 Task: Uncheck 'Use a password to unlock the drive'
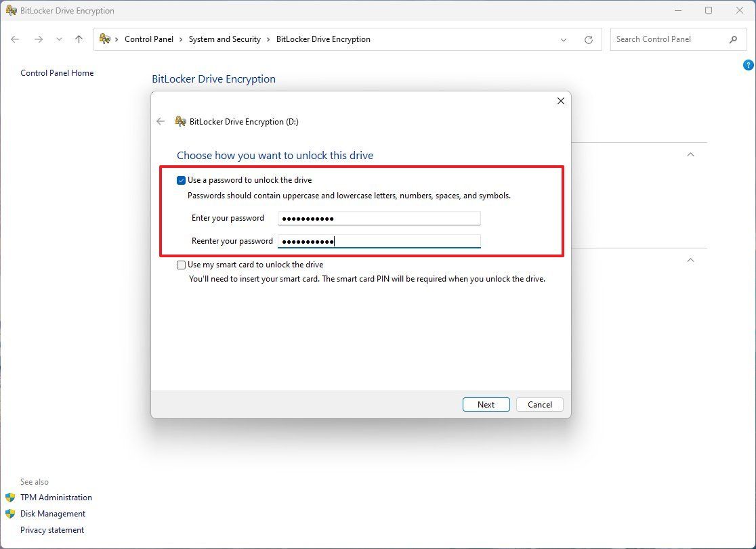click(x=181, y=179)
